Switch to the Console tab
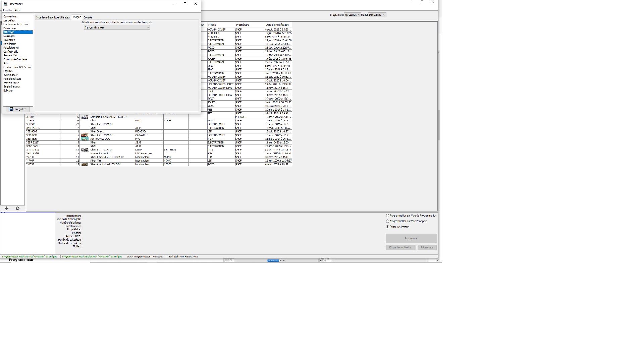This screenshot has height=362, width=644. [x=88, y=17]
